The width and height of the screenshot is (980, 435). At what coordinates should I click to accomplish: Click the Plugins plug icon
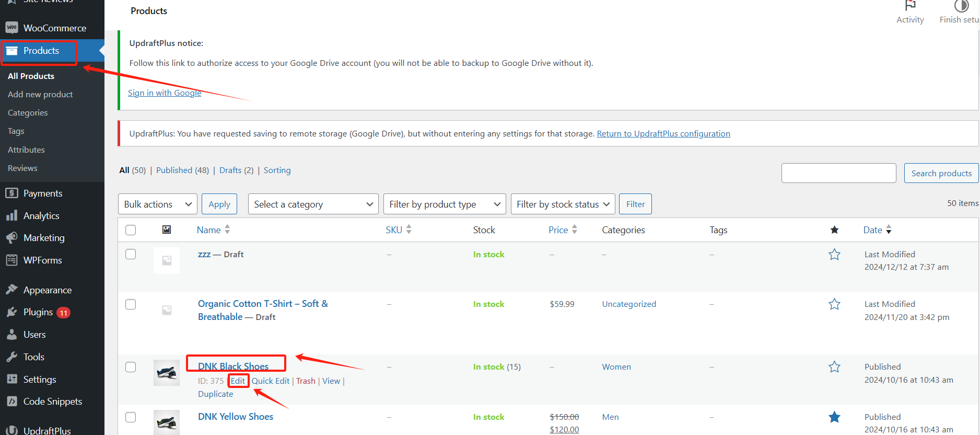11,312
